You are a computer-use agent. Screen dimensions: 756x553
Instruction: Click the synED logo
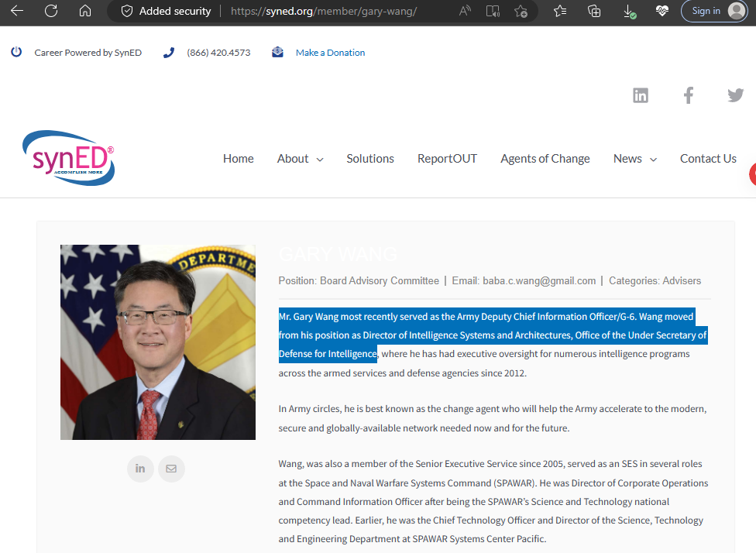68,158
